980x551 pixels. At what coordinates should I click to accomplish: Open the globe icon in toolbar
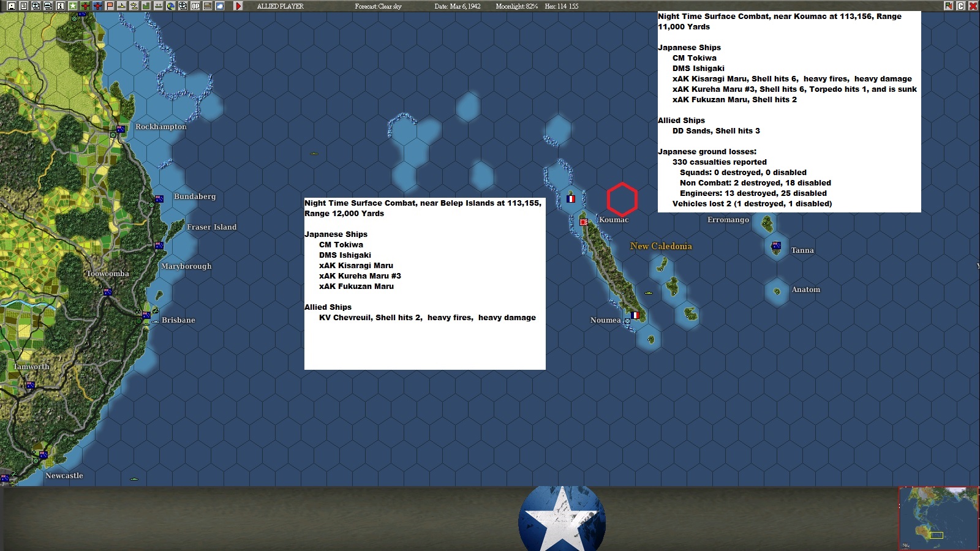(x=170, y=6)
